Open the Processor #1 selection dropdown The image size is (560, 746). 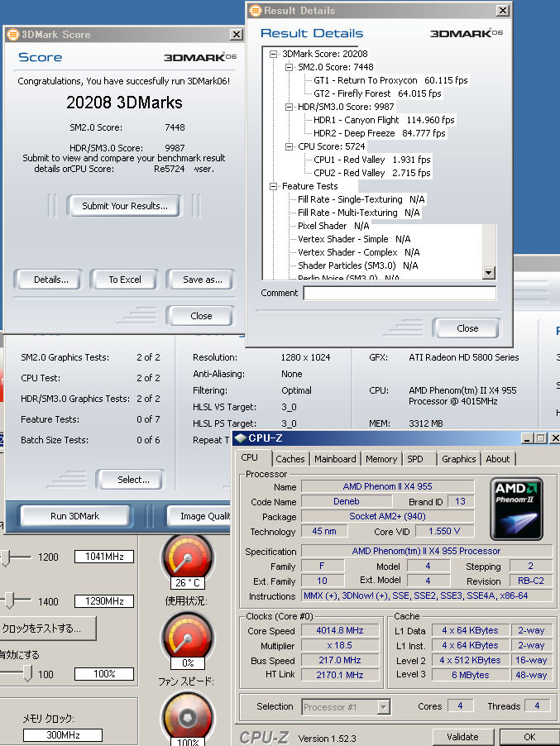point(383,707)
